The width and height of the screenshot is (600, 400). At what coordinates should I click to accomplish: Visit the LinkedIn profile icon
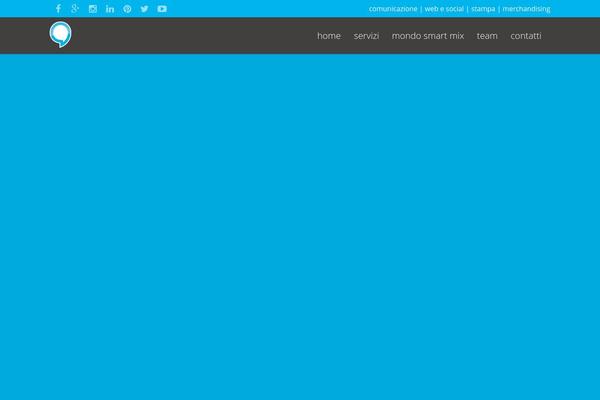110,9
